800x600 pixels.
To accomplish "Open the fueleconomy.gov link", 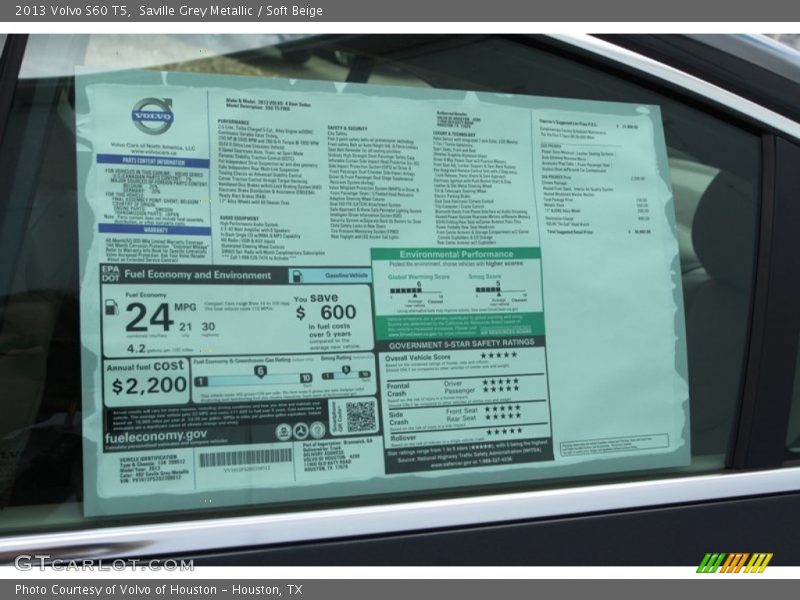I will pyautogui.click(x=156, y=436).
